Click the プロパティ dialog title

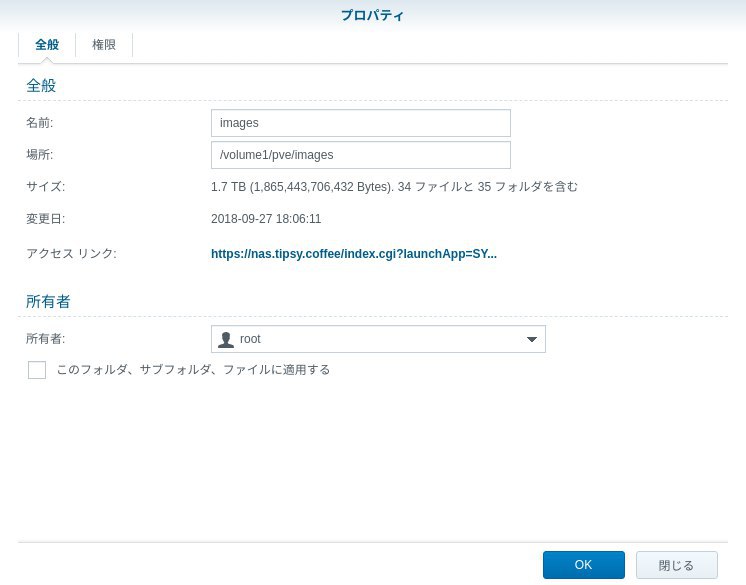[373, 15]
